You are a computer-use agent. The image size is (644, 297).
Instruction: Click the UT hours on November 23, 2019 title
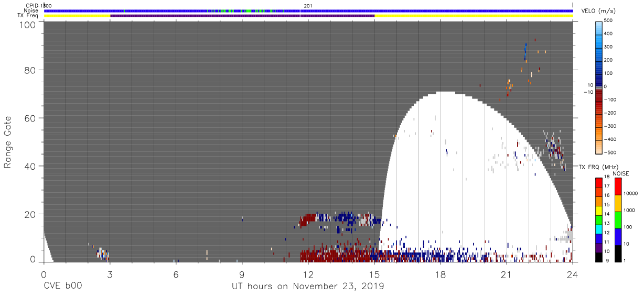(308, 287)
